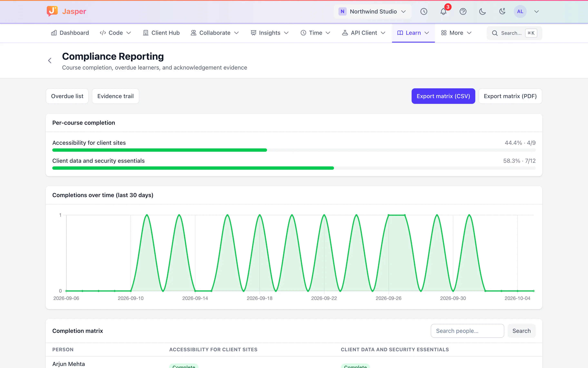Click the Insights presentation icon
The width and height of the screenshot is (588, 368).
coord(253,33)
